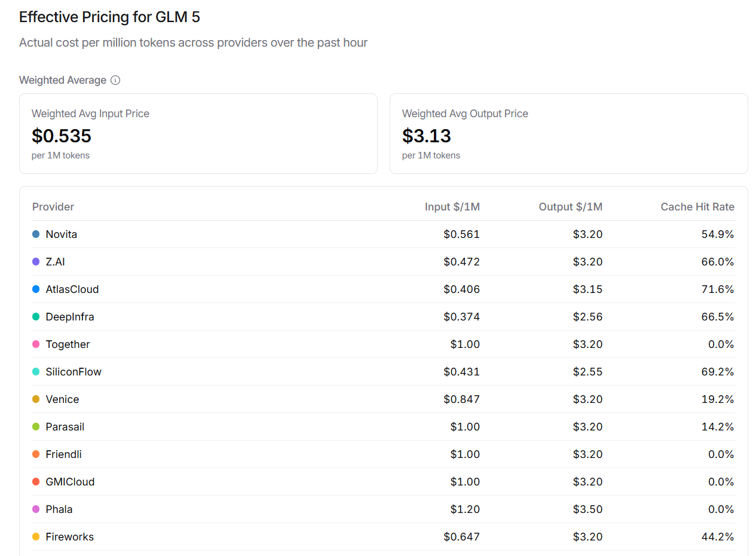
Task: Click the AtlasCloud provider dot
Action: pyautogui.click(x=36, y=289)
